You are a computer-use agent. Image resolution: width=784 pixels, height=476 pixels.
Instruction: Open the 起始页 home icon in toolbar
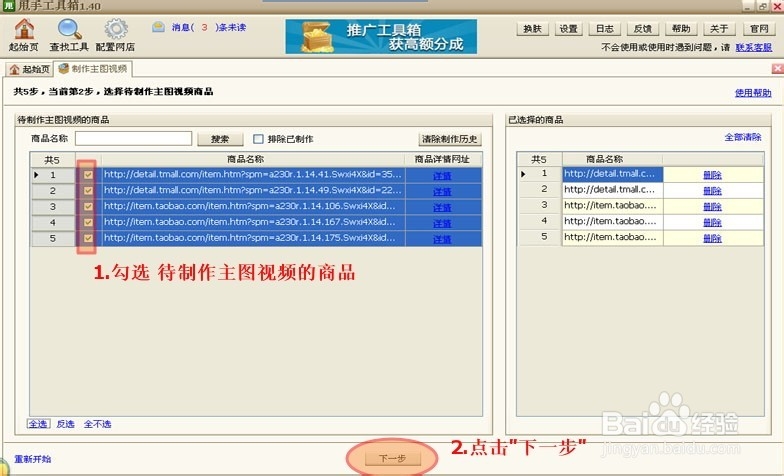24,30
